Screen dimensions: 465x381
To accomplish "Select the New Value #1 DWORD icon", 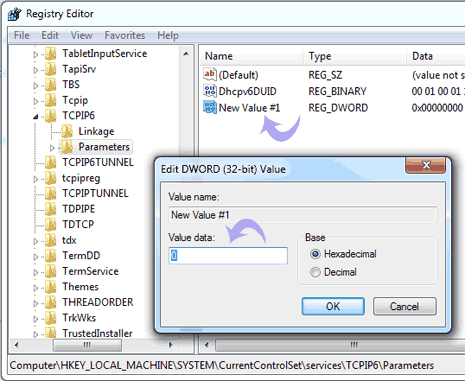I will 210,107.
